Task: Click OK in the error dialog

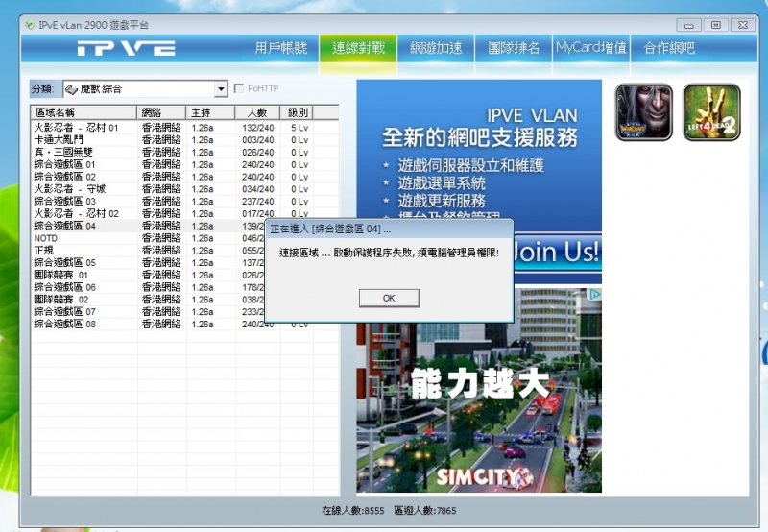Action: [390, 298]
